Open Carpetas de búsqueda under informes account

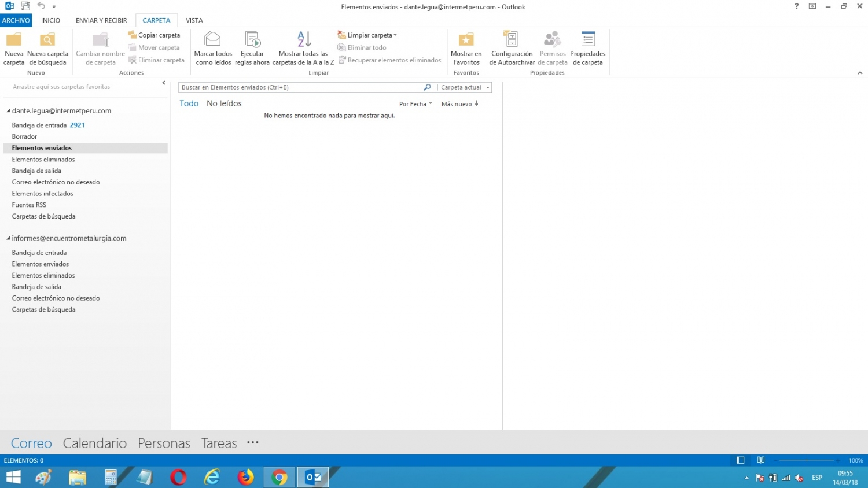[x=43, y=310]
